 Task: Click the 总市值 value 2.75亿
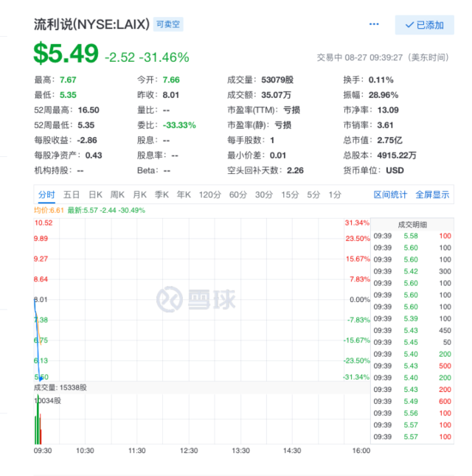390,140
